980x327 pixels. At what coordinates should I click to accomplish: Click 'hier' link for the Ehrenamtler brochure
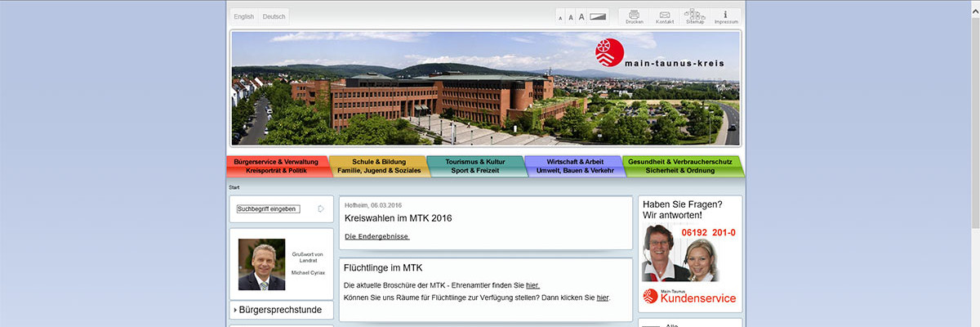coord(532,284)
